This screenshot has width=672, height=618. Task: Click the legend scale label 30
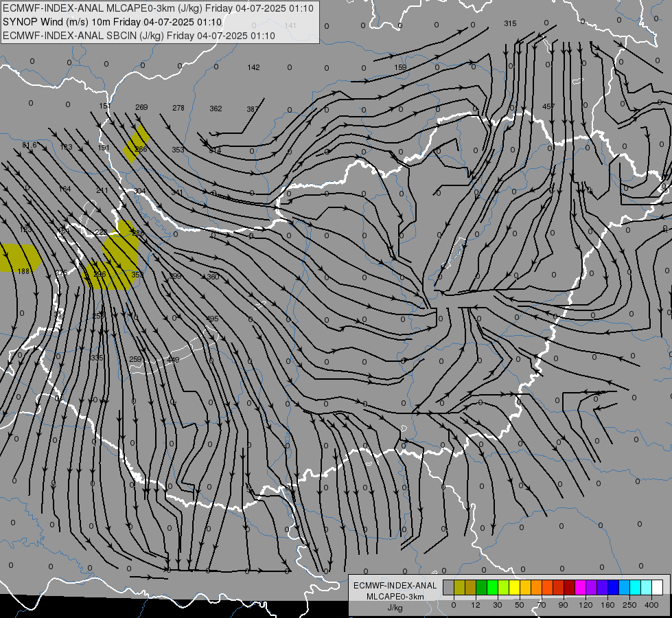[497, 605]
